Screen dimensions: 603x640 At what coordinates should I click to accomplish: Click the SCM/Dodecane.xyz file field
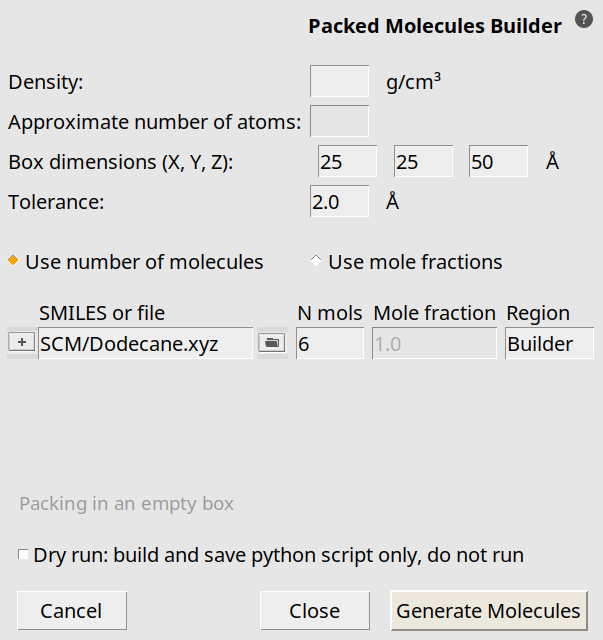[x=146, y=344]
